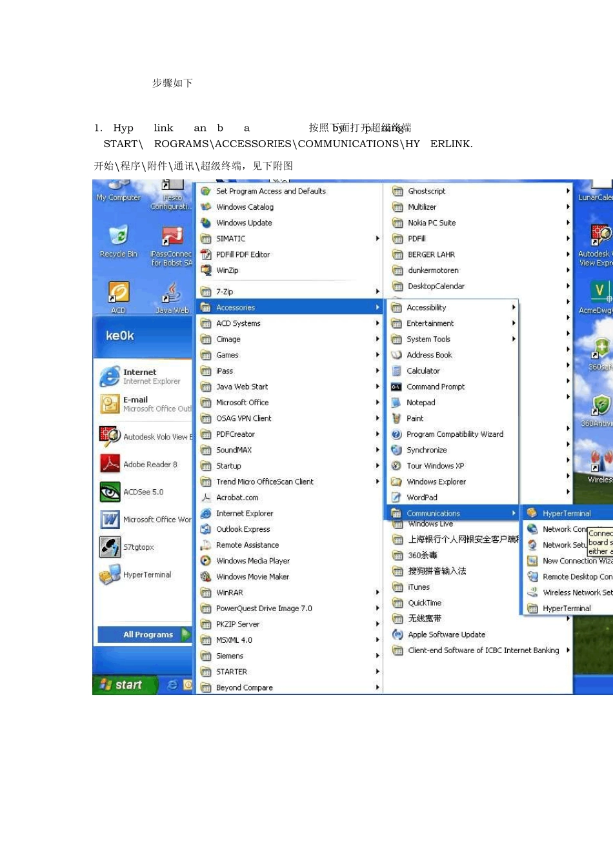Click the Command Prompt icon in Accessories

[397, 387]
